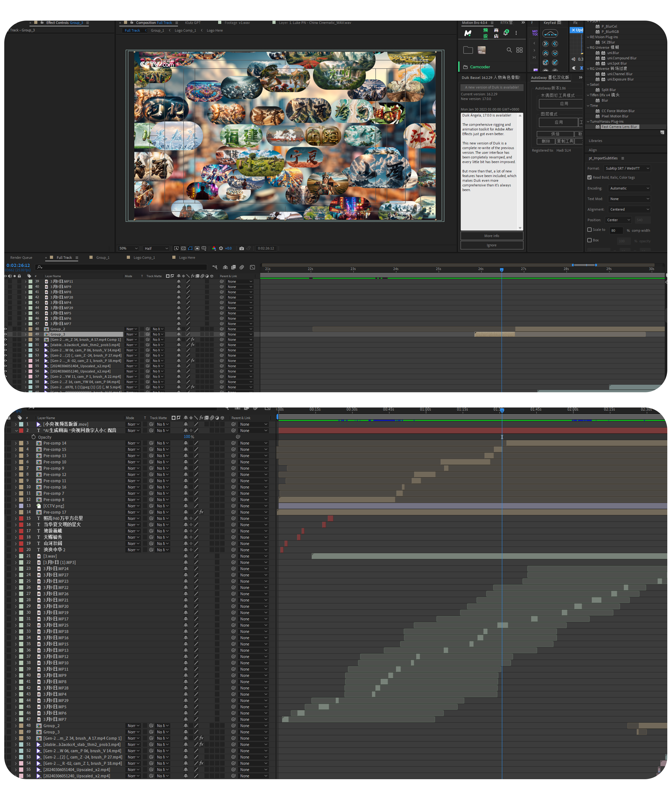Toggle the viewer transparency grid icon
This screenshot has width=672, height=802.
click(x=183, y=248)
